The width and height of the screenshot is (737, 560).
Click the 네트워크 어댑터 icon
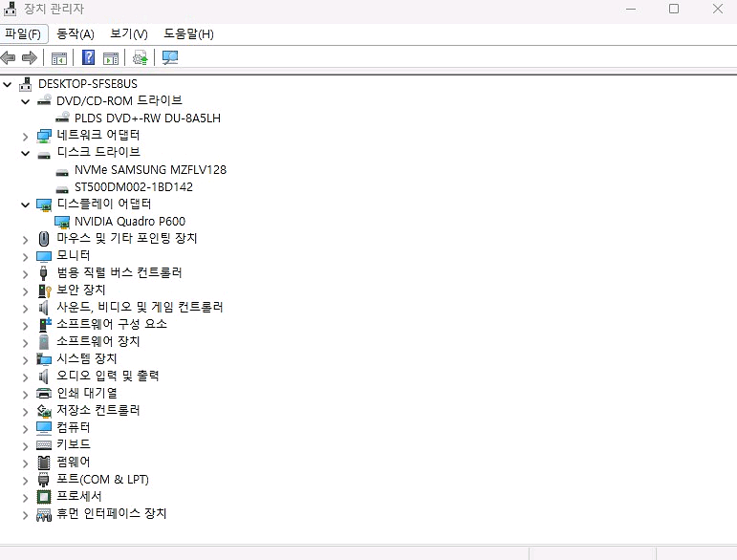[44, 136]
